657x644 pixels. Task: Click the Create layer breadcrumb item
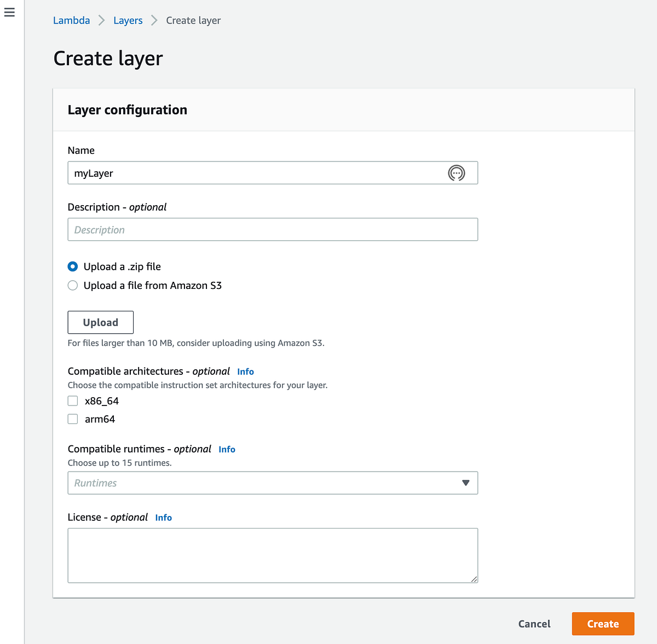(193, 20)
